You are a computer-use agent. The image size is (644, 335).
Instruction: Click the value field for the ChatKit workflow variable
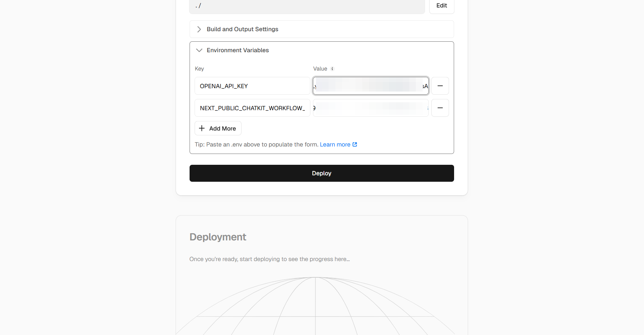(x=370, y=108)
